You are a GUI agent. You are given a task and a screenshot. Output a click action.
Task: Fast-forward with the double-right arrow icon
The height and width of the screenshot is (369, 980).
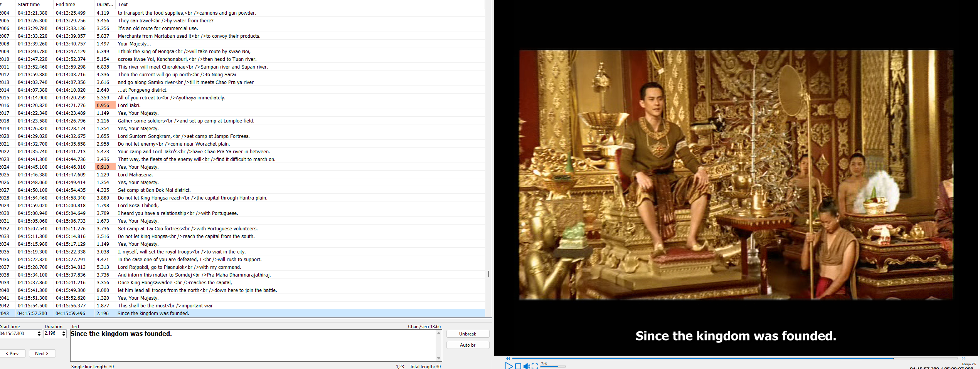click(x=963, y=358)
